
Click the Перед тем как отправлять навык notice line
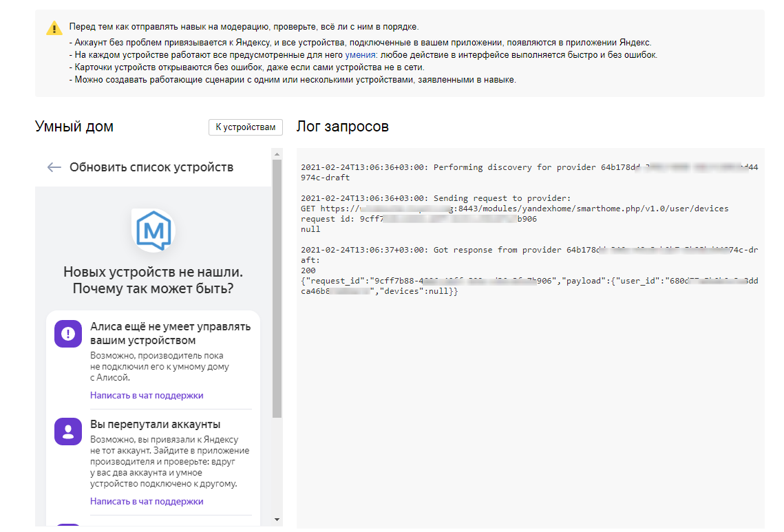[244, 27]
